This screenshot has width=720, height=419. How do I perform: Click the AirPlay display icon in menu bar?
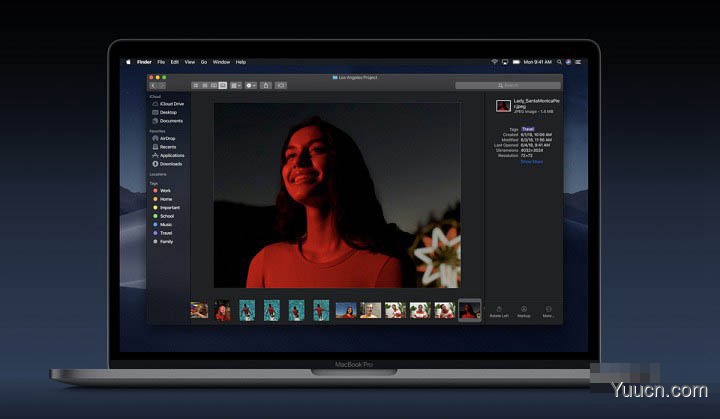point(505,62)
